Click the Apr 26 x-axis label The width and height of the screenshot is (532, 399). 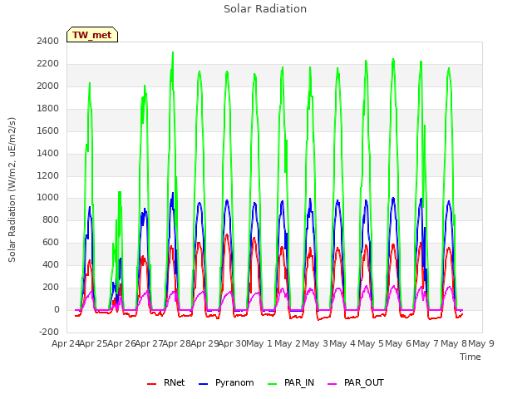click(121, 343)
